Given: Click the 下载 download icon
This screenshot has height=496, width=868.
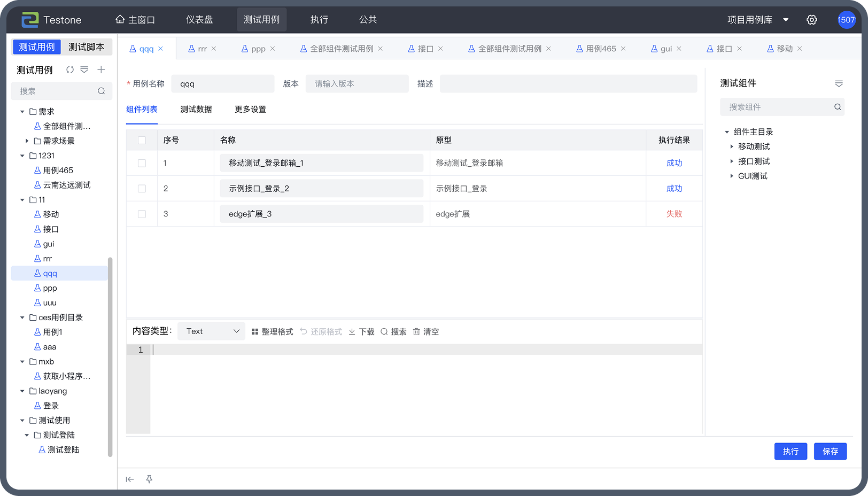Looking at the screenshot, I should 352,332.
